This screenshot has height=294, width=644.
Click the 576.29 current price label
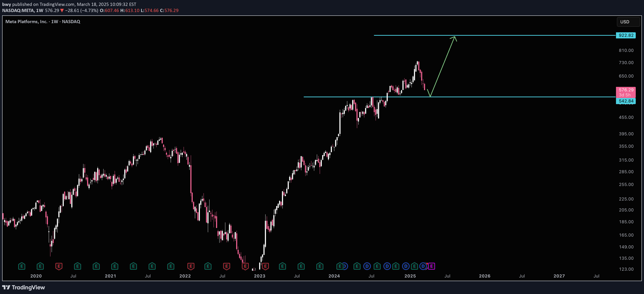pos(626,92)
